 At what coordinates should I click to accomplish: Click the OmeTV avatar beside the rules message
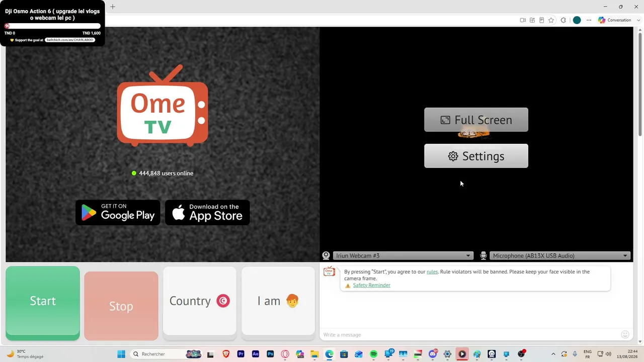point(329,272)
